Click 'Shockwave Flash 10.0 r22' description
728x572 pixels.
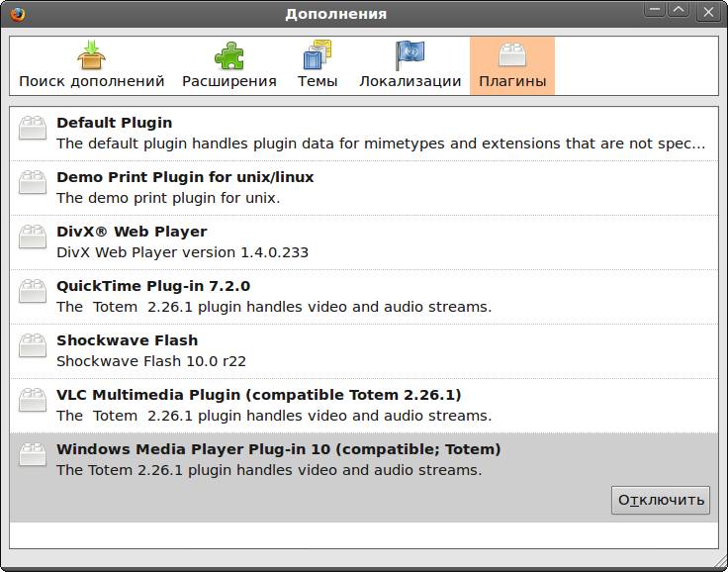coord(151,361)
